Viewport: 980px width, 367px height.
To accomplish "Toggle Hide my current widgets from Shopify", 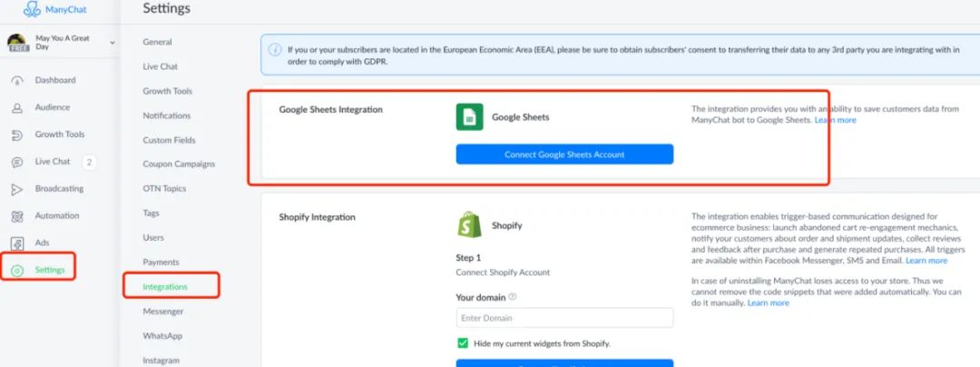I will click(463, 343).
